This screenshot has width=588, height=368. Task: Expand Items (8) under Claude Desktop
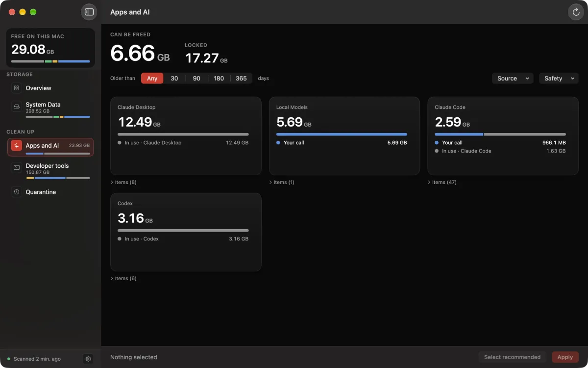point(123,183)
